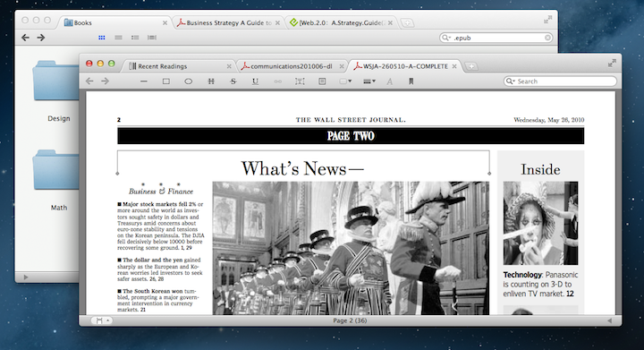Click the PAGE TWO banner
Viewport: 644px width, 350px height.
click(x=351, y=136)
